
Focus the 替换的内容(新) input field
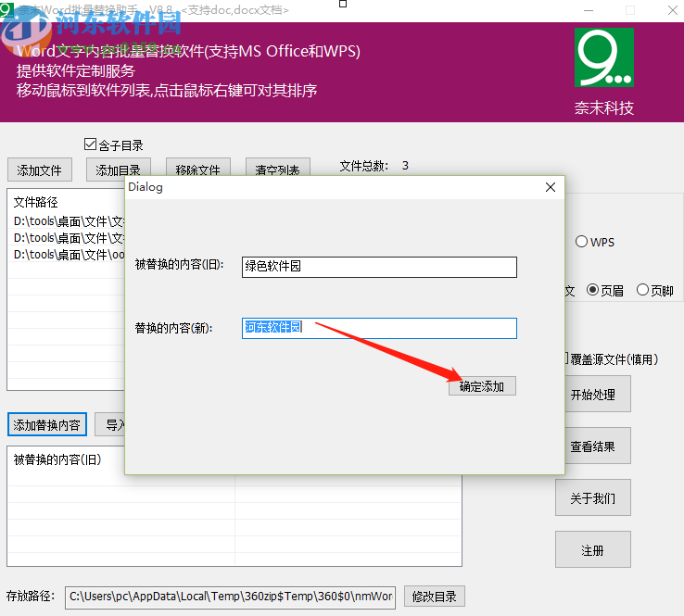tap(379, 328)
